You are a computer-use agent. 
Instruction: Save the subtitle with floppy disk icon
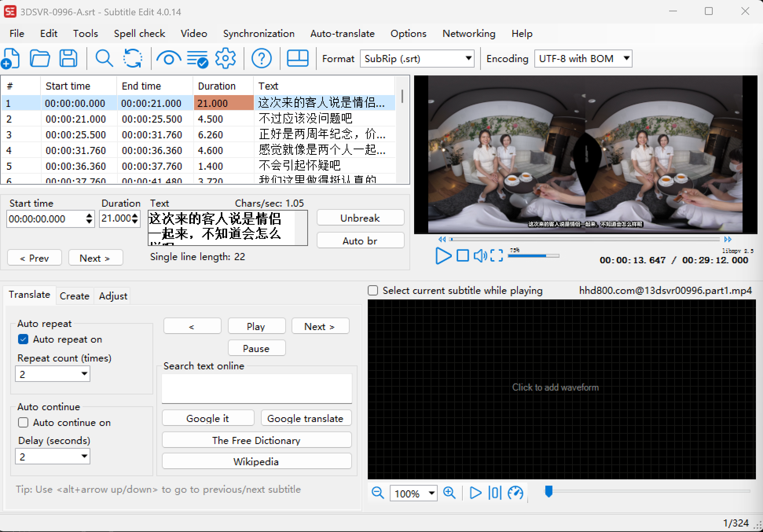68,59
